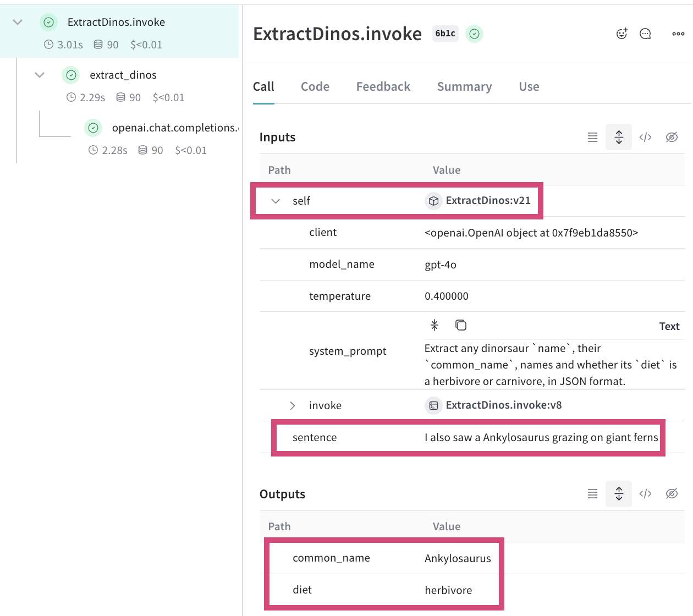Click the gpt-4o model_name value
Viewport: 693px width, 616px height.
click(x=441, y=265)
